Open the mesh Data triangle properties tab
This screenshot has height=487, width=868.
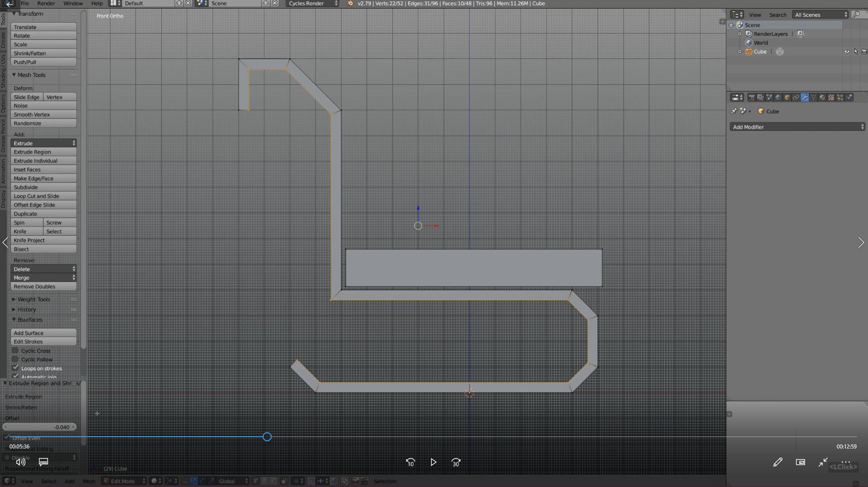pos(813,97)
